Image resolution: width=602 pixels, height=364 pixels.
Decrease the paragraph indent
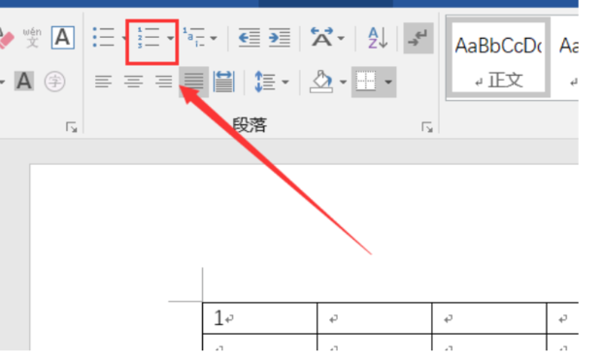tap(250, 38)
